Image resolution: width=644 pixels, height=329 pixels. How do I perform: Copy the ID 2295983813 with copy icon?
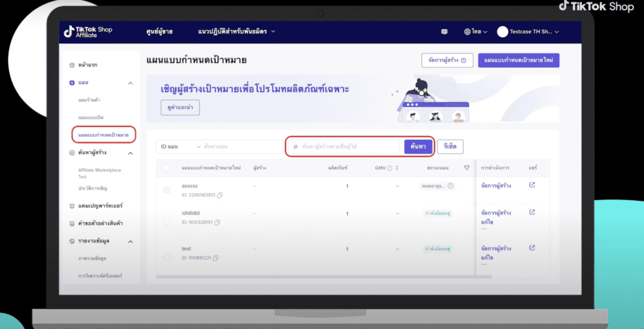pyautogui.click(x=219, y=195)
